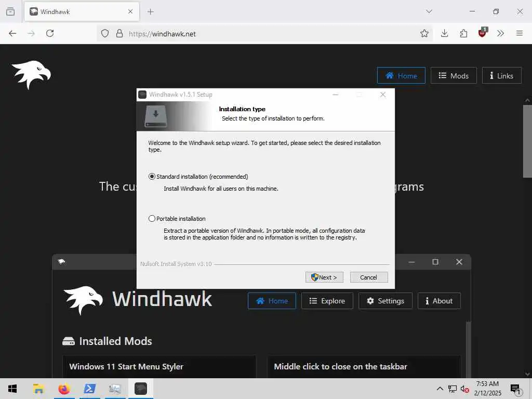Open the browser hamburger menu
The width and height of the screenshot is (532, 399).
click(x=519, y=33)
